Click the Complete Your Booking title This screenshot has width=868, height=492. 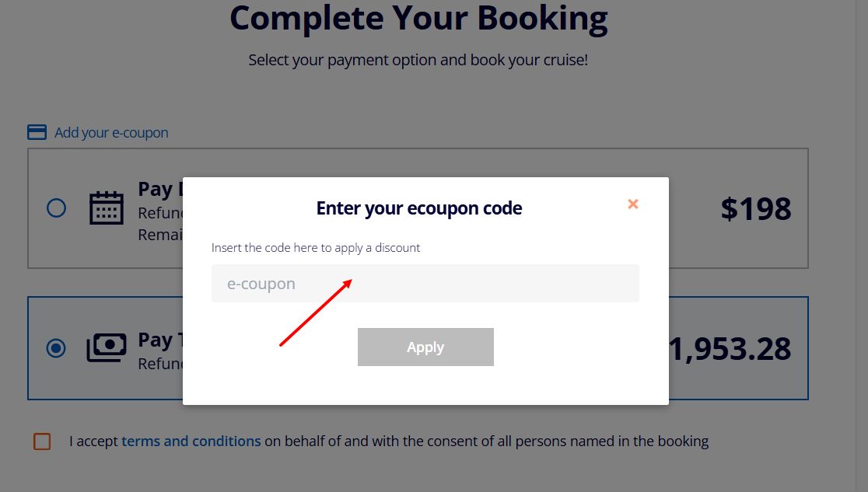click(x=418, y=18)
